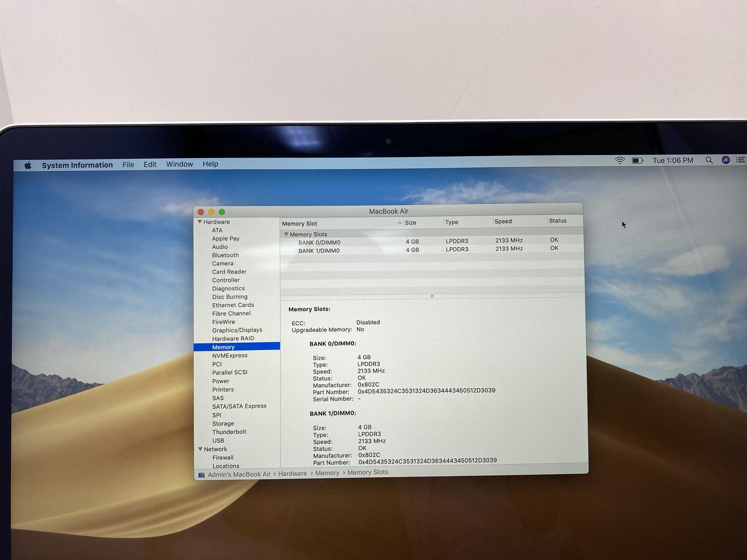Viewport: 747px width, 560px height.
Task: Select Bluetooth in the sidebar
Action: pos(225,255)
